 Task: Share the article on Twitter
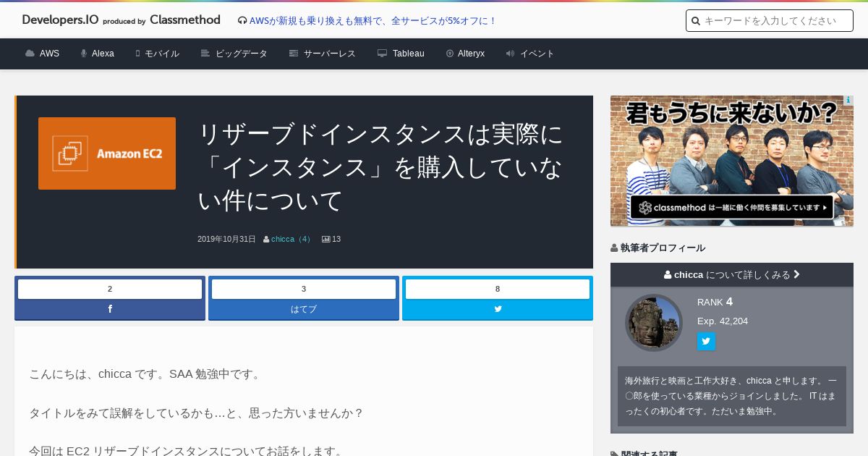coord(498,309)
